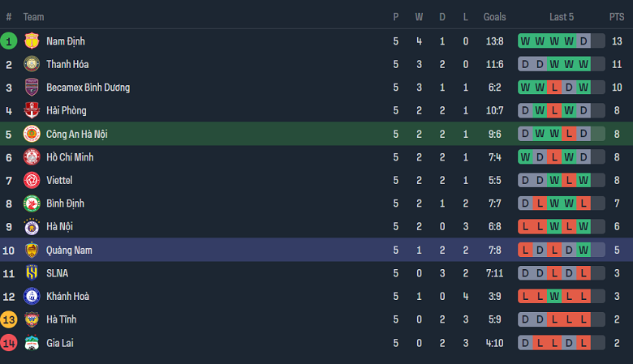Click the Gia Lai club logo
The width and height of the screenshot is (633, 364).
(32, 343)
